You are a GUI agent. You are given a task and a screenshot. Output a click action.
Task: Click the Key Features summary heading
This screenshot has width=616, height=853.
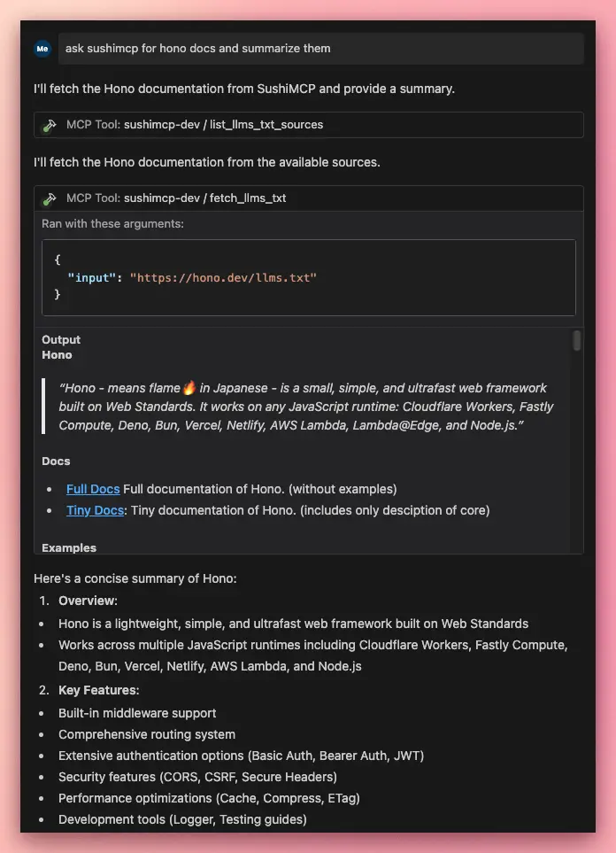(x=98, y=690)
